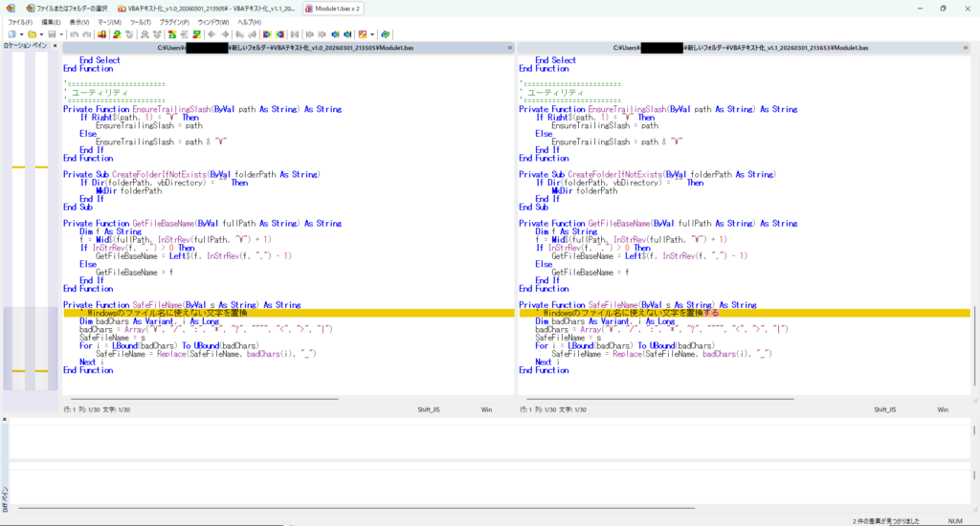Open the プラグイン(P) menu
Screen dimensions: 980x526
174,21
